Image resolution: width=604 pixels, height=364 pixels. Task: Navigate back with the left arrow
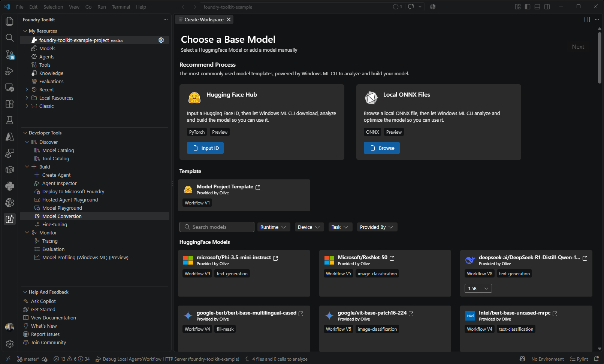pyautogui.click(x=184, y=7)
